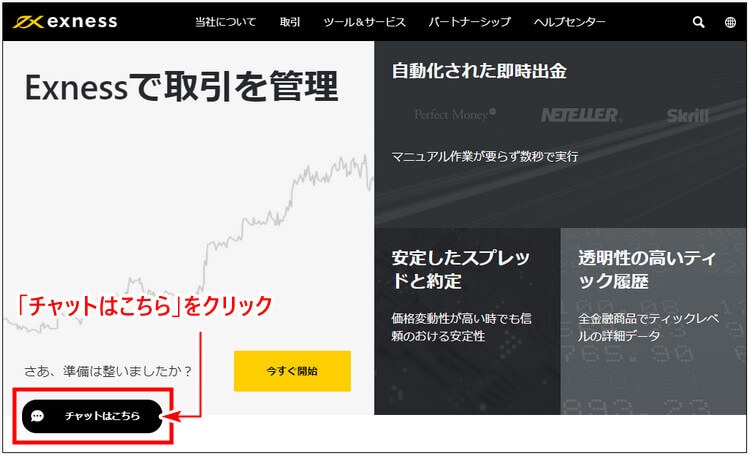This screenshot has width=750, height=456.
Task: Open the ヘルプセンター menu
Action: pos(569,22)
